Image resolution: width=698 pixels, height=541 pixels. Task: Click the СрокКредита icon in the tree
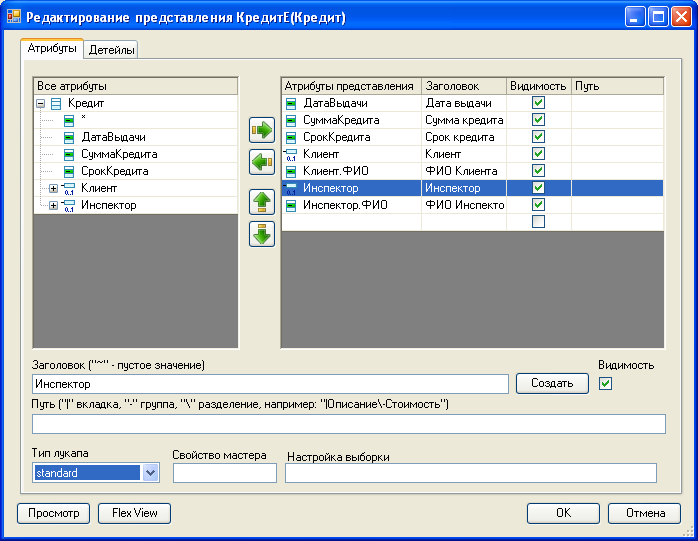pos(69,171)
